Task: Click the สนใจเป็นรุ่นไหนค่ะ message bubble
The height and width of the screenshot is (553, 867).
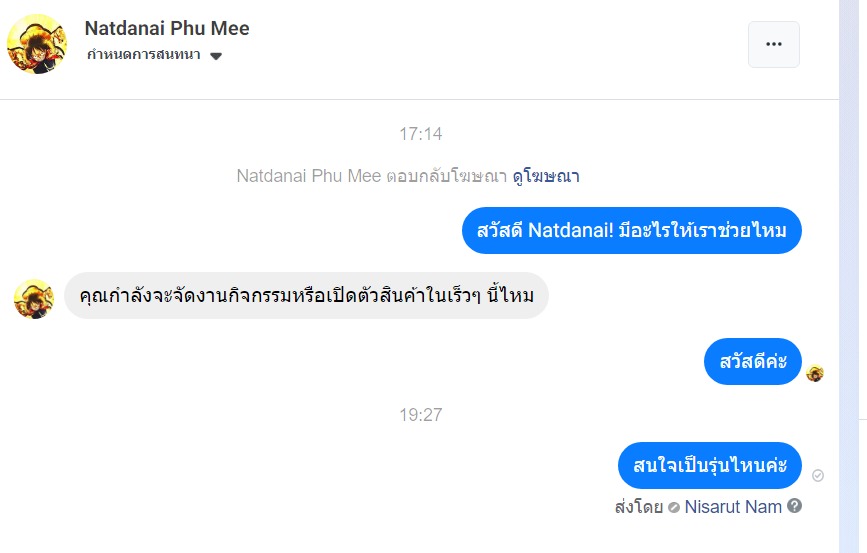Action: [x=710, y=465]
